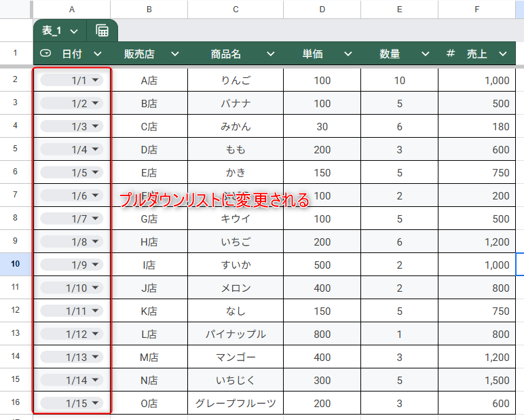
Task: Click the dropdown type icon in 日付 header
Action: click(45, 54)
